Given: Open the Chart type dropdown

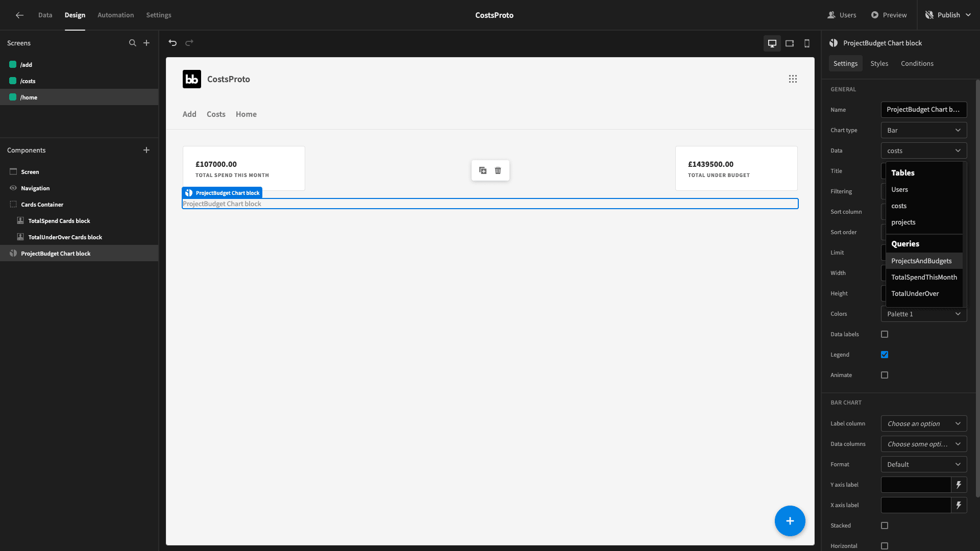Looking at the screenshot, I should pos(924,130).
